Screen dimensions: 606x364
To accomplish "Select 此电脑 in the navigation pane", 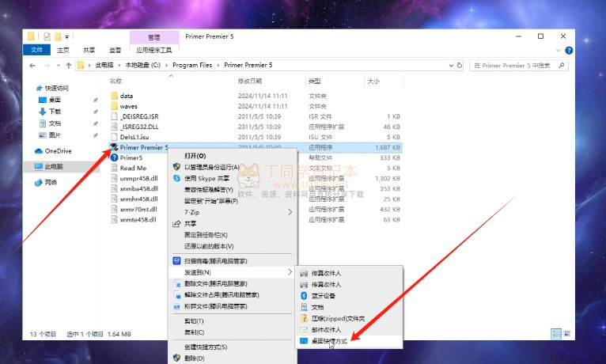I will [54, 166].
